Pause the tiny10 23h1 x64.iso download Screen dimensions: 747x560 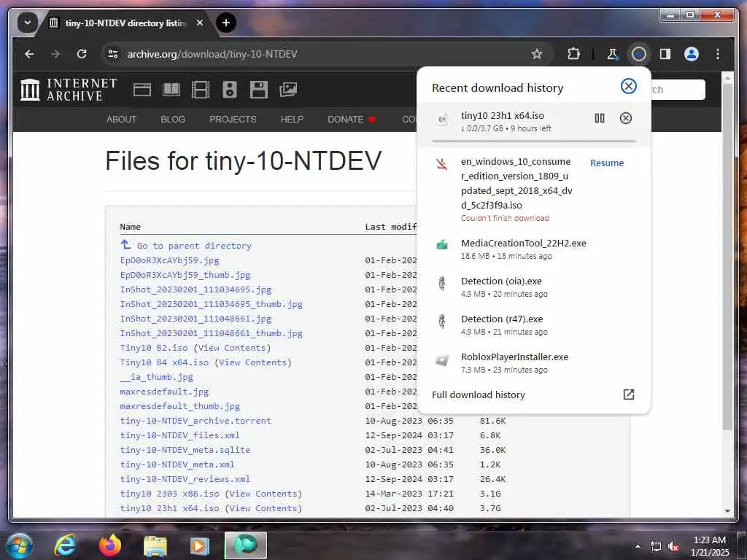600,118
